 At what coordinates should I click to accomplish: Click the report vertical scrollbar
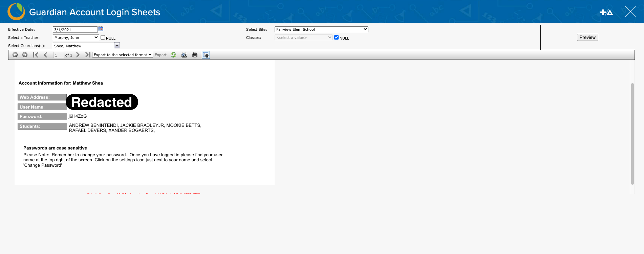click(632, 134)
